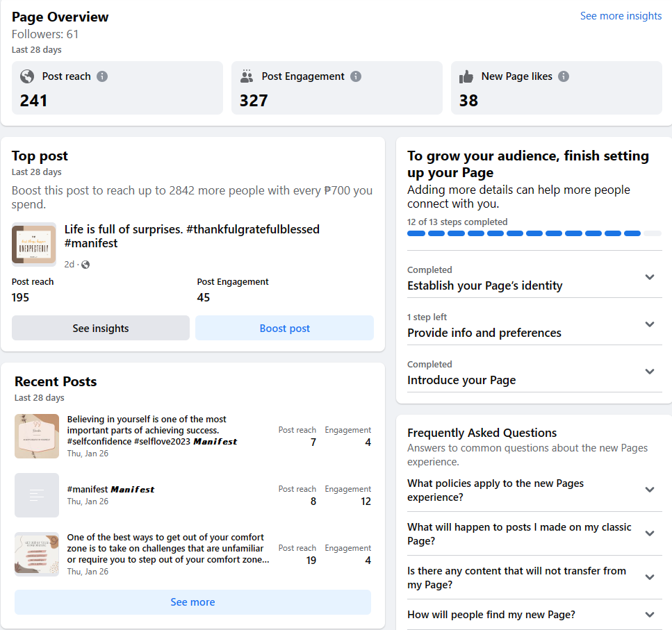Open the top post thumbnail image

[34, 244]
